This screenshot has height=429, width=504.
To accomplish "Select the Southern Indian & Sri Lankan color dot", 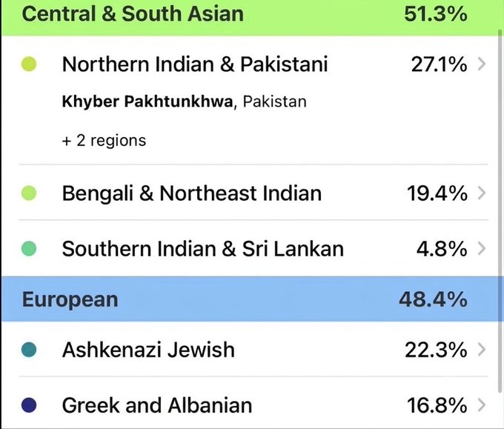I will coord(29,249).
